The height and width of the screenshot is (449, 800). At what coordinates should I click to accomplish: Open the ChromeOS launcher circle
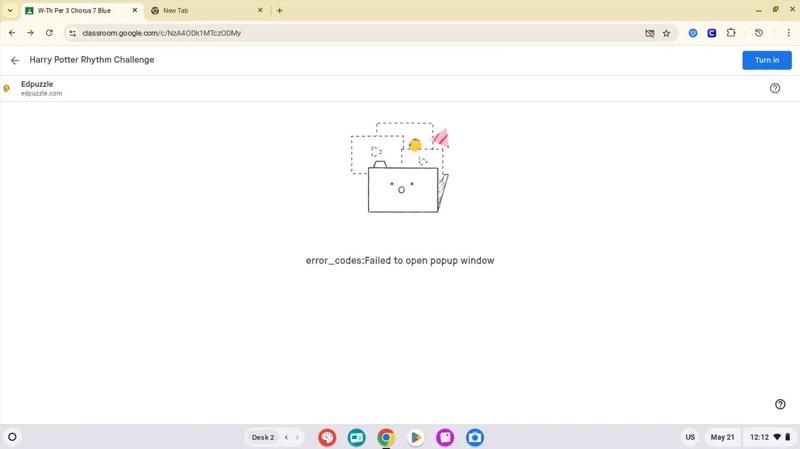tap(12, 437)
